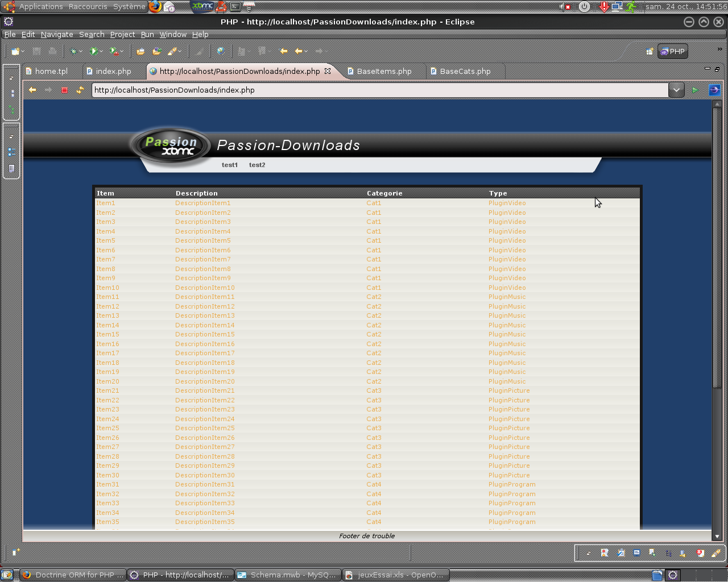
Task: Open Schema.mwb MySQL taskbar window
Action: pos(288,575)
